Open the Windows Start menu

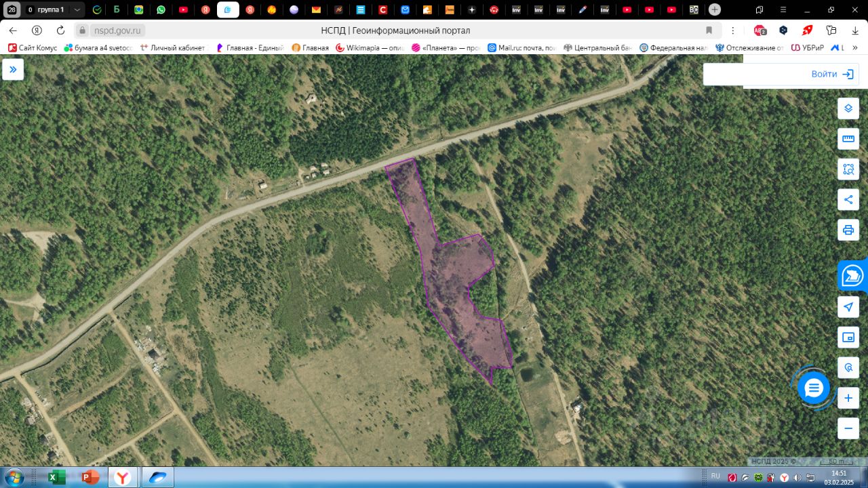[14, 477]
